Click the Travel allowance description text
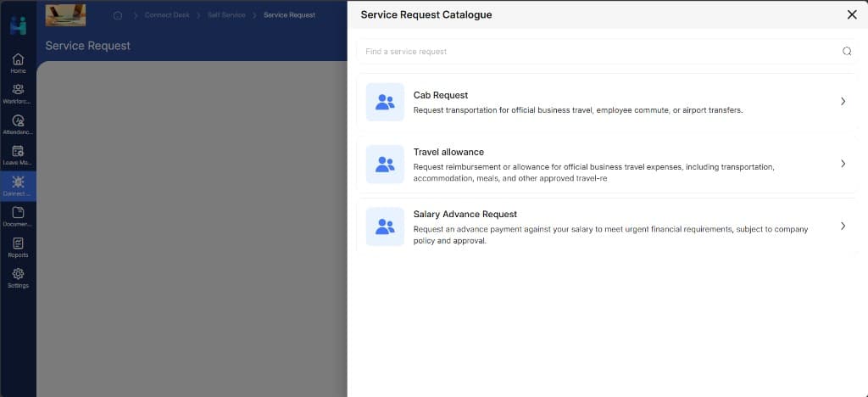868x397 pixels. (594, 173)
